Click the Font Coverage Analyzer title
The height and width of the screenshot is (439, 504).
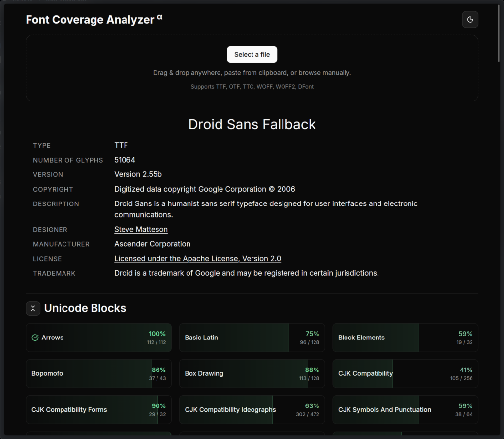coord(90,20)
